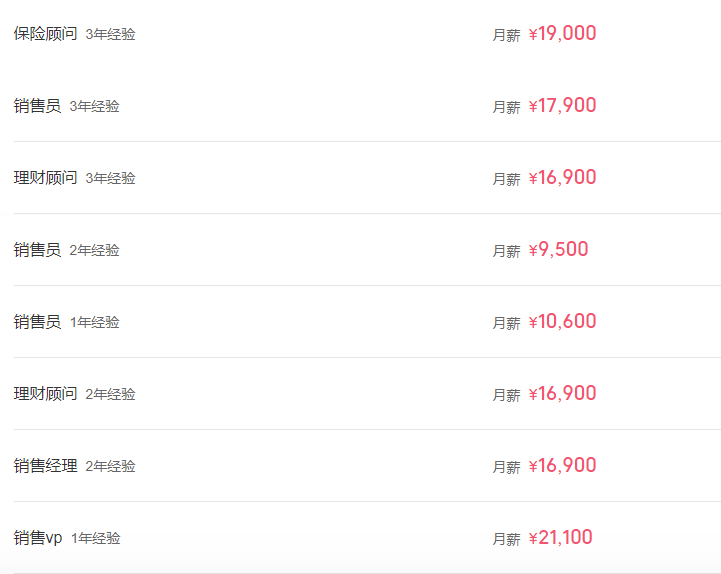The height and width of the screenshot is (574, 721).
Task: Click ¥16,900 salary in 销售经理 row
Action: [x=562, y=465]
